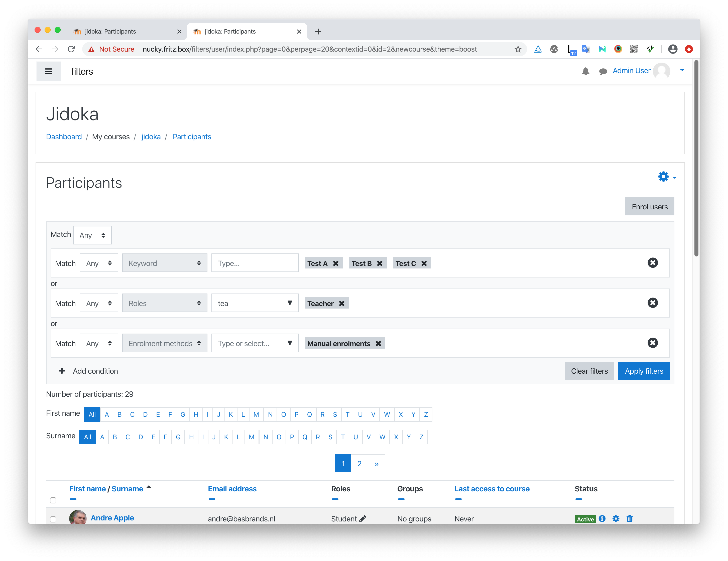Sort by Last access to course
Screen dimensions: 728x561
(492, 489)
